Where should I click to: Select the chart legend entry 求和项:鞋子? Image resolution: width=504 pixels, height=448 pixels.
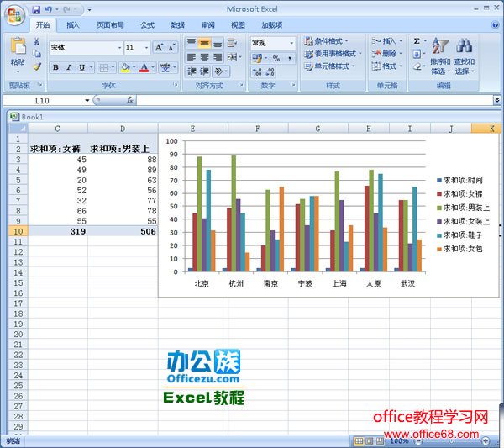pyautogui.click(x=460, y=235)
